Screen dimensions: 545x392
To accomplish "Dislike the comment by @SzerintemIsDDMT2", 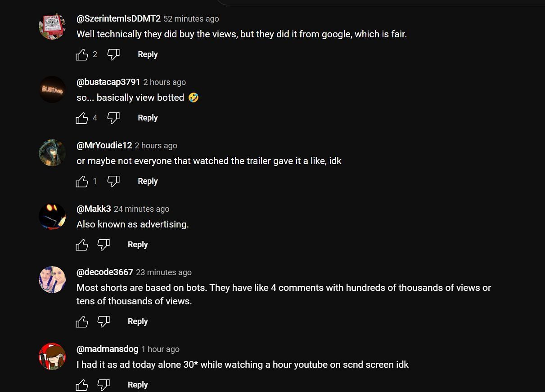I will pyautogui.click(x=113, y=55).
